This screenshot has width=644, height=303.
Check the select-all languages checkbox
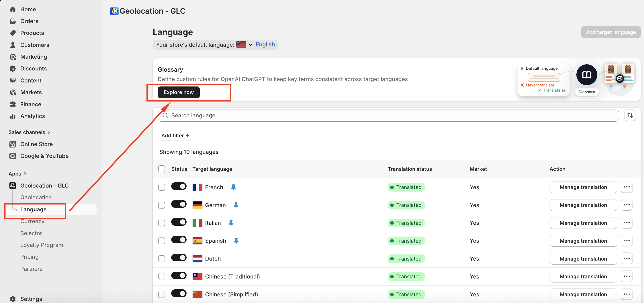(162, 169)
